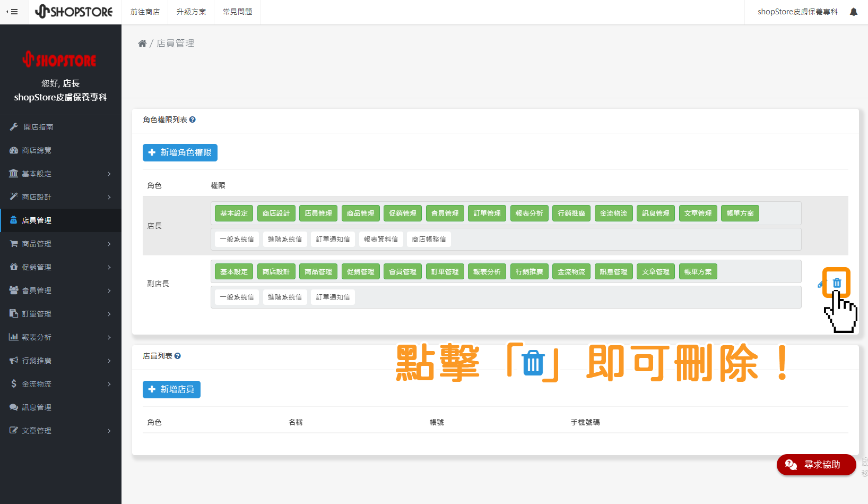Click the bank icon beside 基本設定
The height and width of the screenshot is (504, 868).
coord(14,174)
